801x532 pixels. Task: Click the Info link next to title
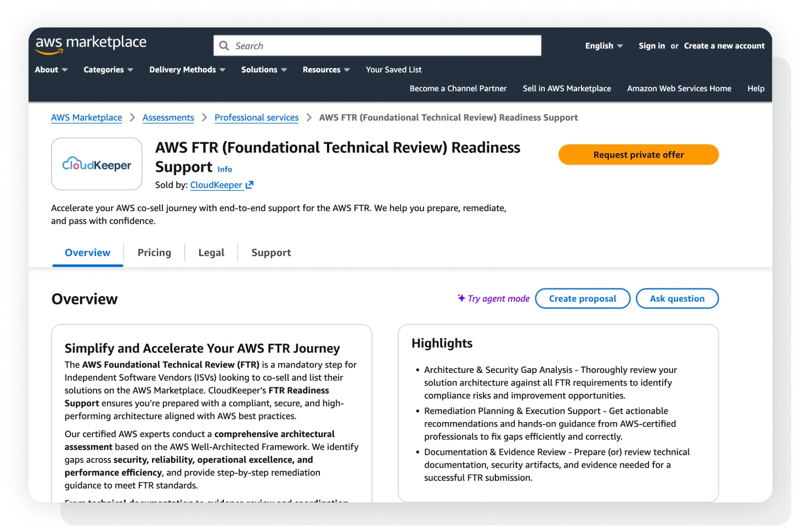[x=224, y=169]
